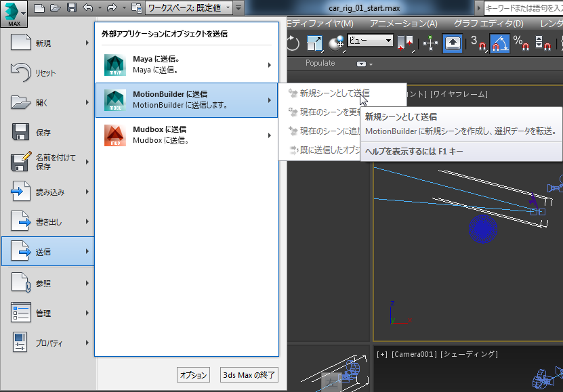
Task: Click the Import menu item
Action: tap(47, 192)
